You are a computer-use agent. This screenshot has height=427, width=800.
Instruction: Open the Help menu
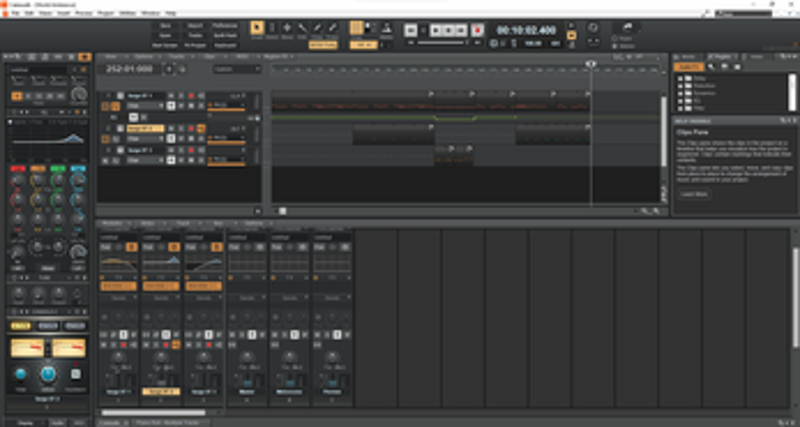(171, 13)
